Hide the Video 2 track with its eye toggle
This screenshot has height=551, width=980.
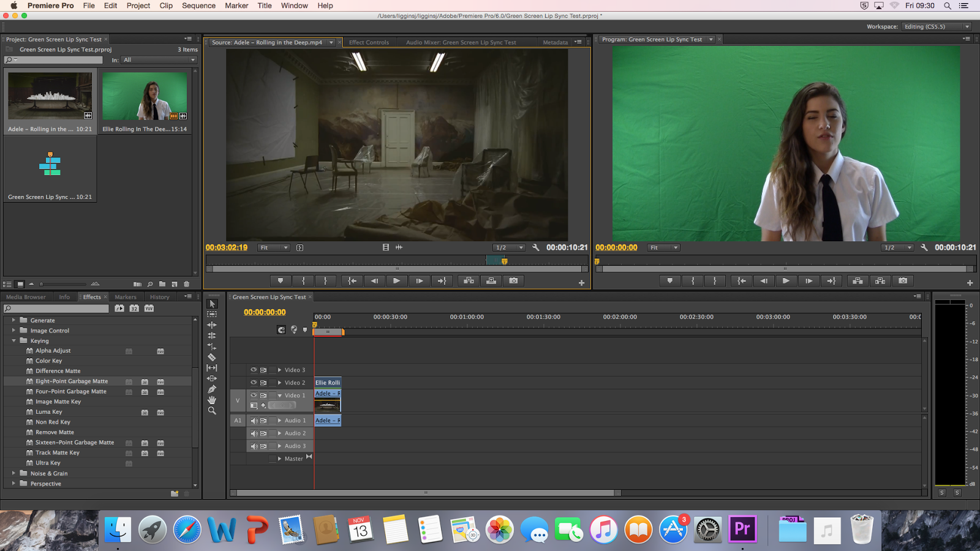click(x=253, y=382)
